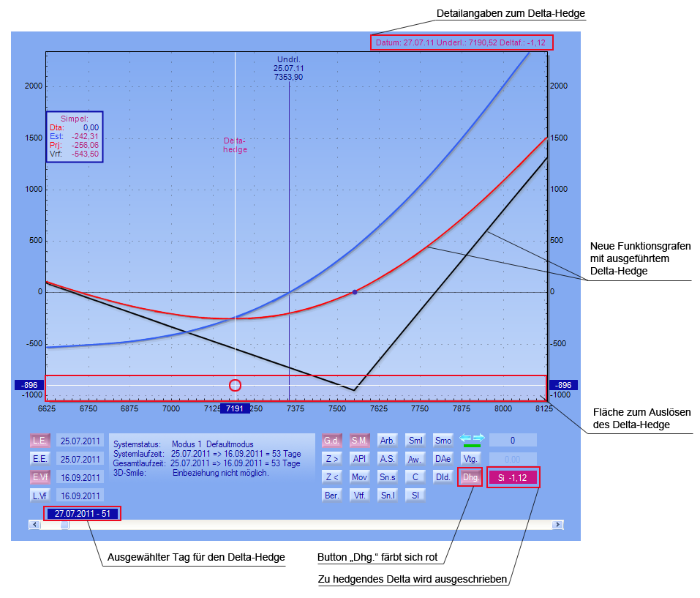
Task: Click the Mov button
Action: [x=359, y=477]
